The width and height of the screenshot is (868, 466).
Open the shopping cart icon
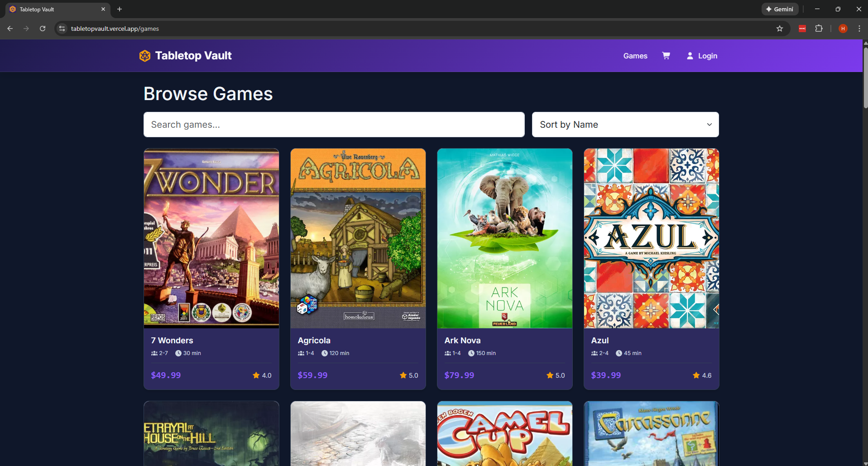coord(666,55)
